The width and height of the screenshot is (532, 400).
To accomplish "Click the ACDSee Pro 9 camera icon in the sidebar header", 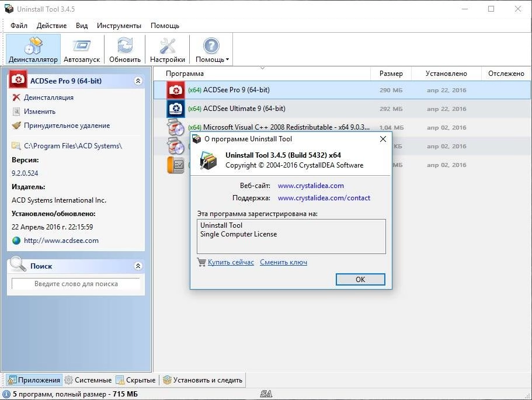I will point(18,79).
